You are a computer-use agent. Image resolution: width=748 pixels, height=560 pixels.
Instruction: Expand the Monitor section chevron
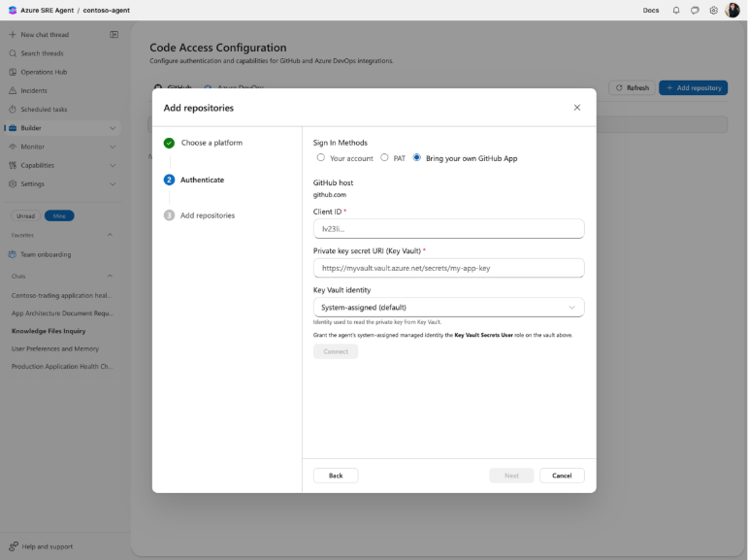pyautogui.click(x=113, y=147)
